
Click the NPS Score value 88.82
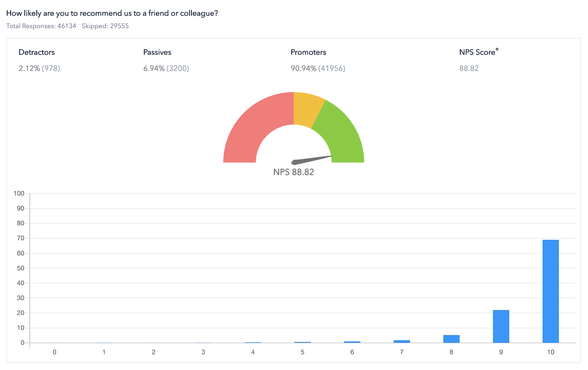pos(469,69)
